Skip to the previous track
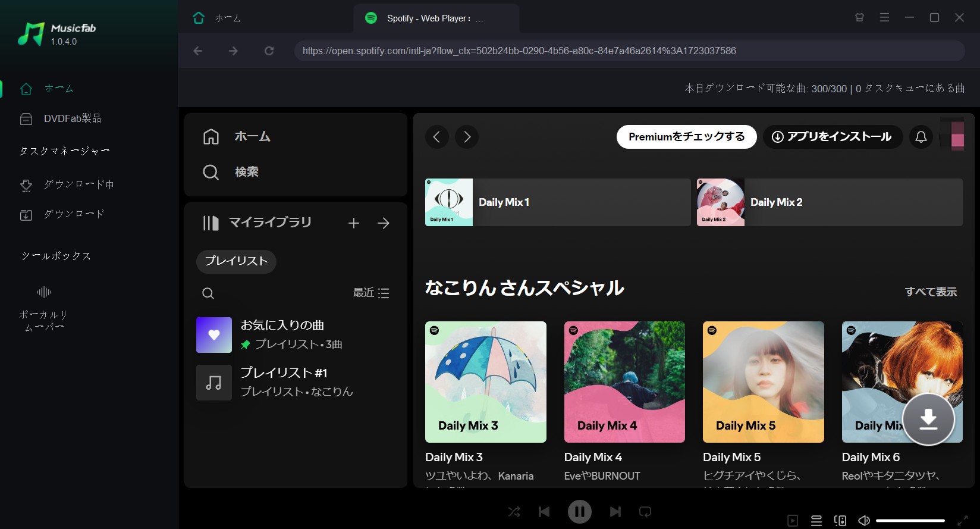The image size is (980, 529). [544, 512]
